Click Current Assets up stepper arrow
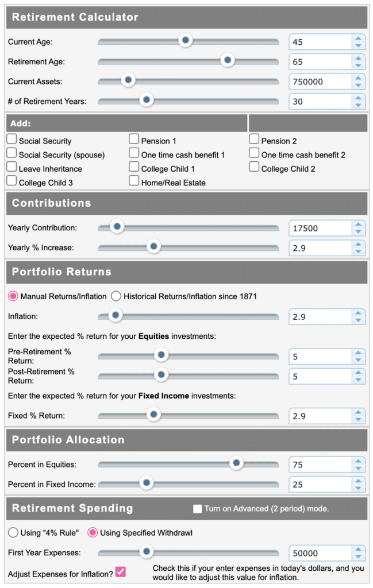Screen dimensions: 373x588 tap(359, 78)
